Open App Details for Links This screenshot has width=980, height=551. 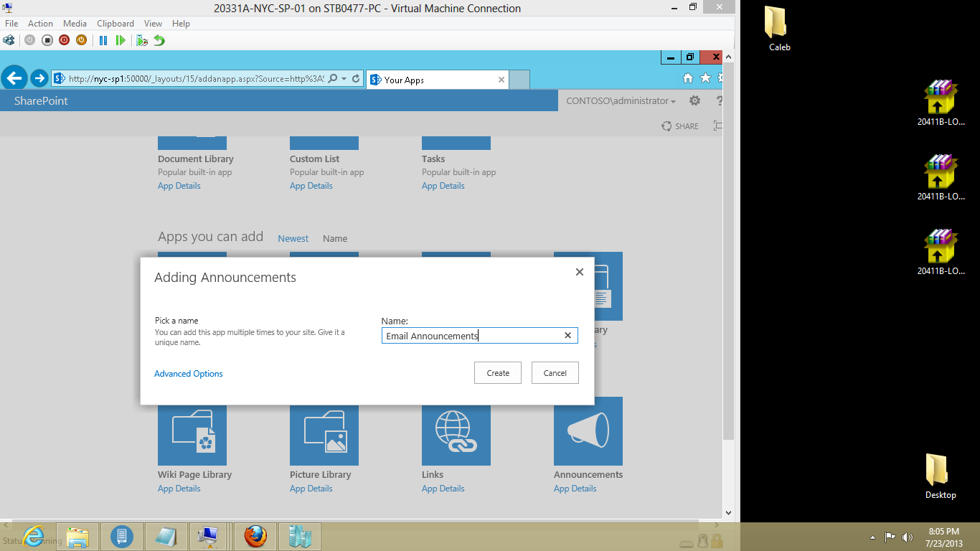(x=443, y=489)
